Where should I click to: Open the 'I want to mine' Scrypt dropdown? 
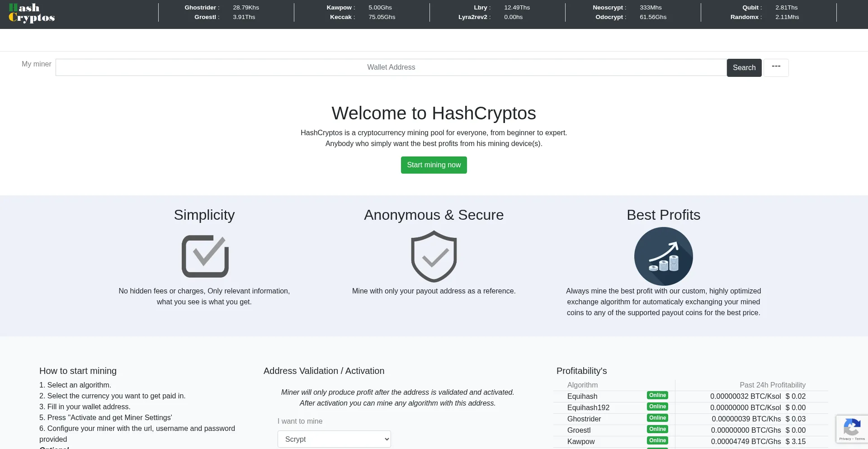click(334, 439)
